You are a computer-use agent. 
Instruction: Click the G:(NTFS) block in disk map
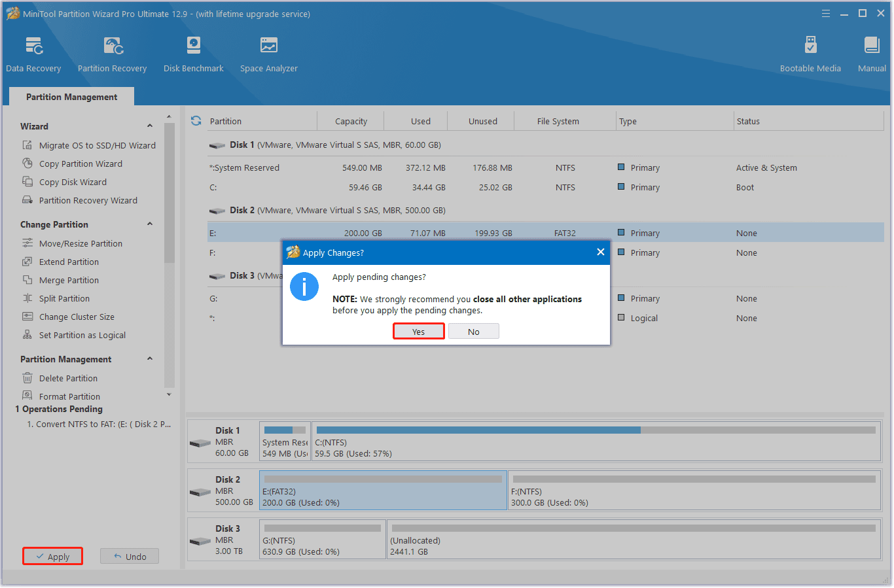[x=322, y=540]
